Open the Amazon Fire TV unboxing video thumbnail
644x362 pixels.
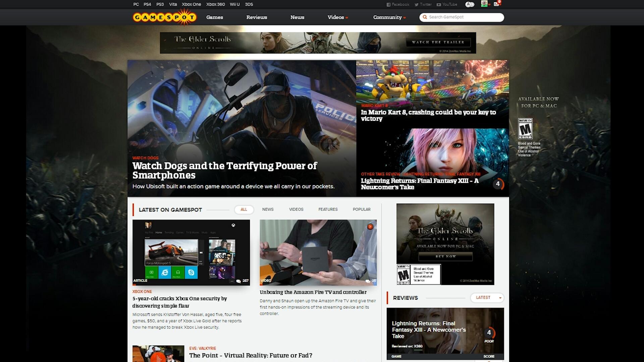(318, 252)
